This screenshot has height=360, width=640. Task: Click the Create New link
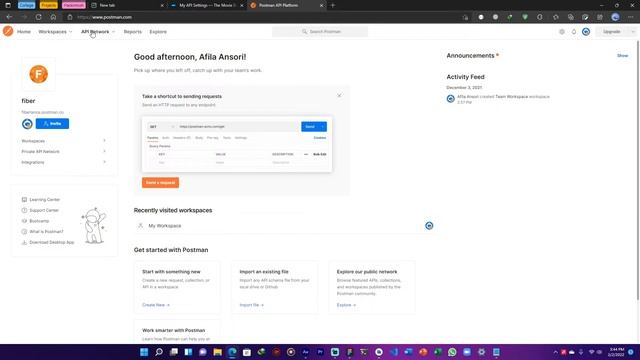tap(156, 305)
